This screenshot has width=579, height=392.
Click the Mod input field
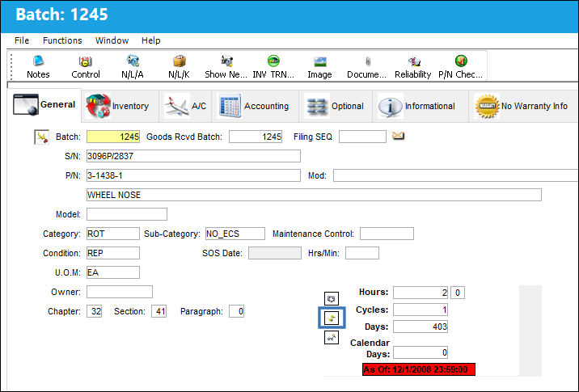(x=455, y=175)
